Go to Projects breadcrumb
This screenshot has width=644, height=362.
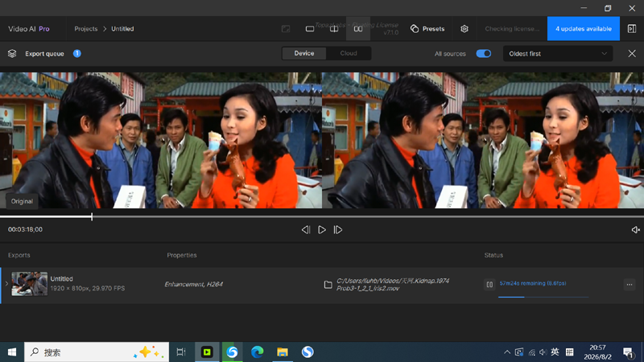click(x=86, y=29)
